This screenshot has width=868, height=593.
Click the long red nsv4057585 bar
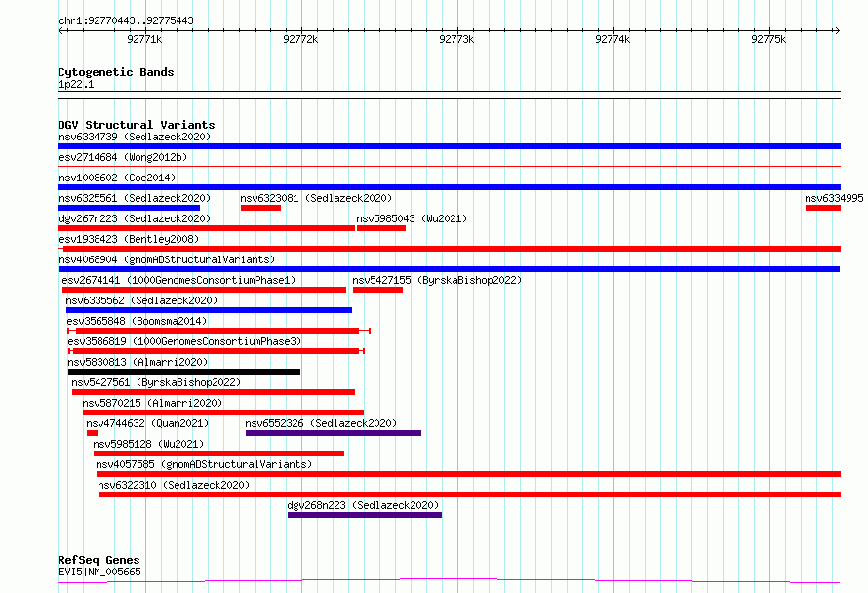point(468,474)
